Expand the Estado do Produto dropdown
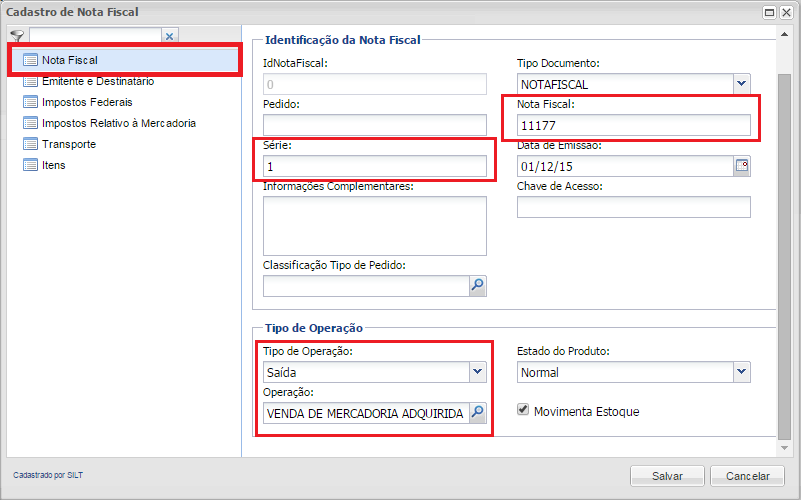801x500 pixels. point(741,373)
